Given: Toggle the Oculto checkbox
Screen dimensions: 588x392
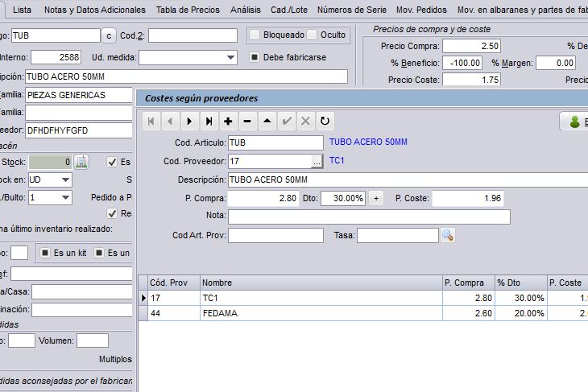Looking at the screenshot, I should 312,35.
